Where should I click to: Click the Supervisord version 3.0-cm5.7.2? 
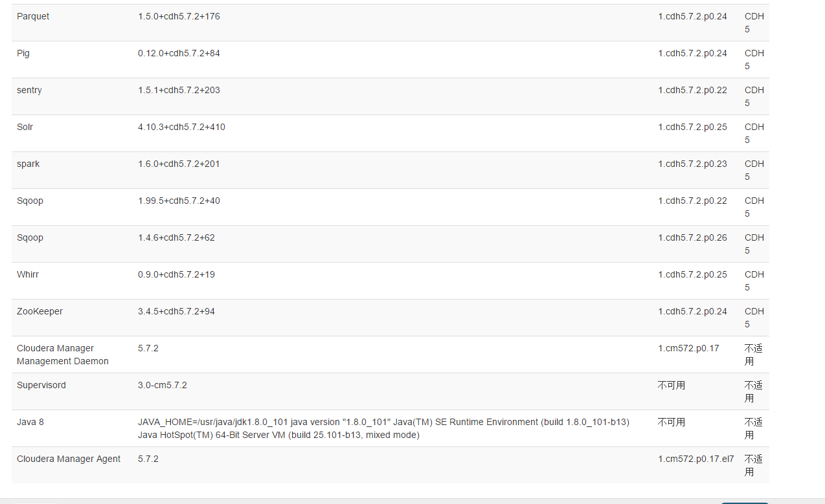click(163, 385)
